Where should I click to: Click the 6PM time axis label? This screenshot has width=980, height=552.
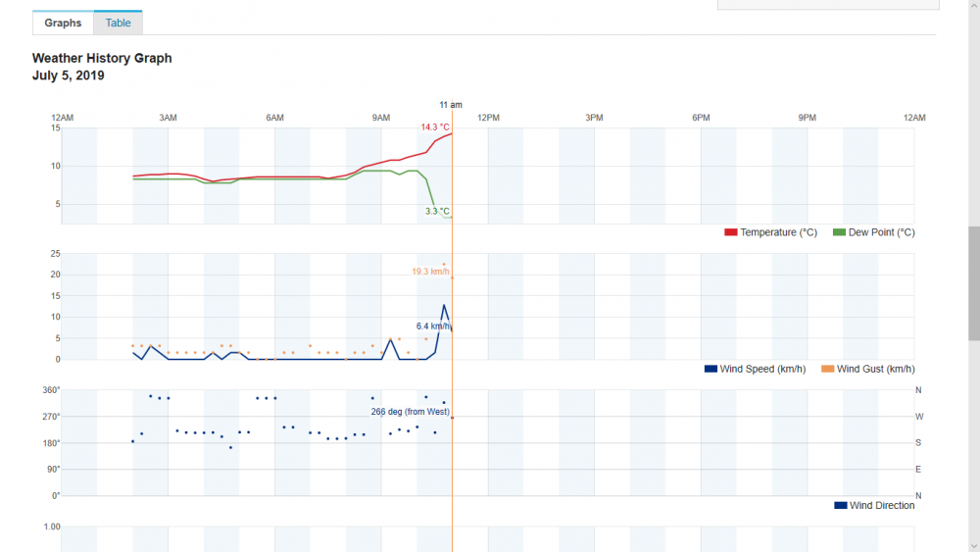(x=701, y=118)
